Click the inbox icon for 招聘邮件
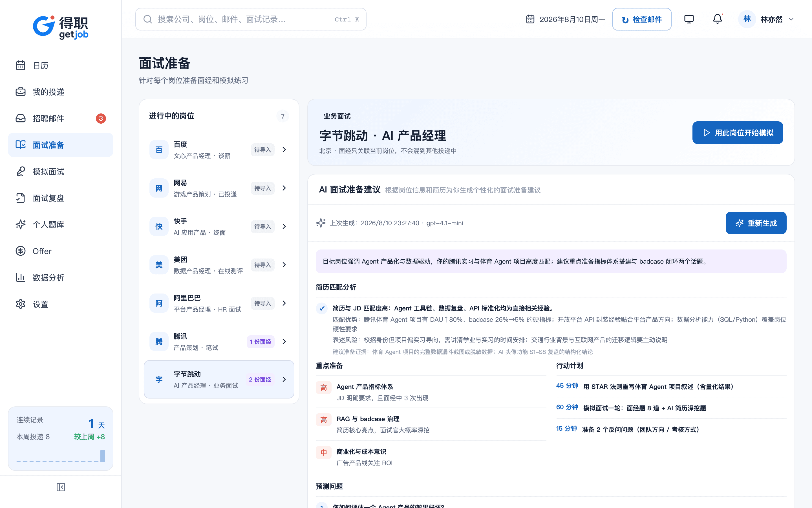The height and width of the screenshot is (508, 812). [x=21, y=118]
